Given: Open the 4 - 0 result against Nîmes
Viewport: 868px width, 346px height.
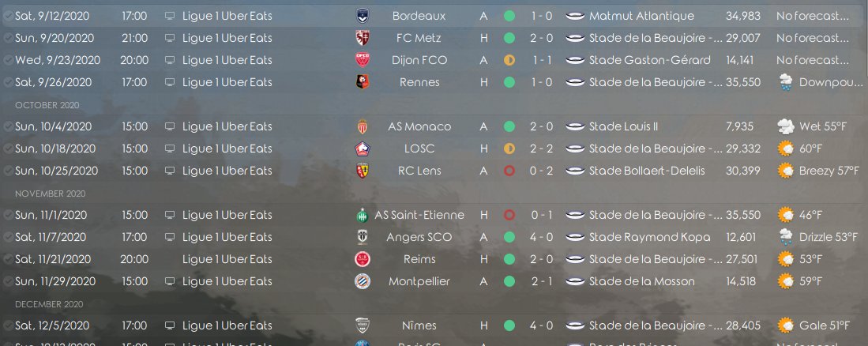Looking at the screenshot, I should coord(541,326).
